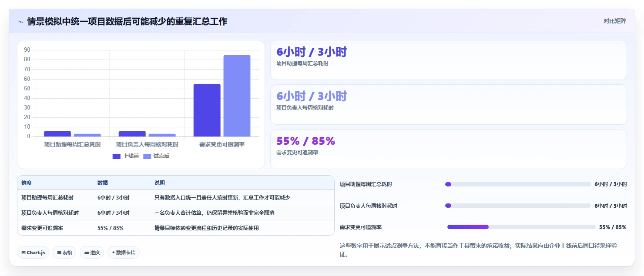Screen dimensions: 644x276
Task: Click the 数据 table column header
Action: pyautogui.click(x=103, y=183)
